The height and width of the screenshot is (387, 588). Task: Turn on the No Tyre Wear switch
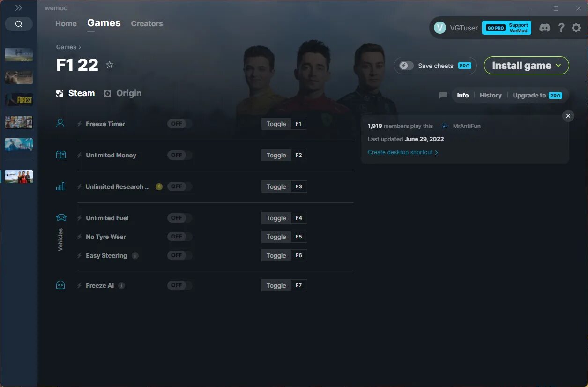[179, 237]
